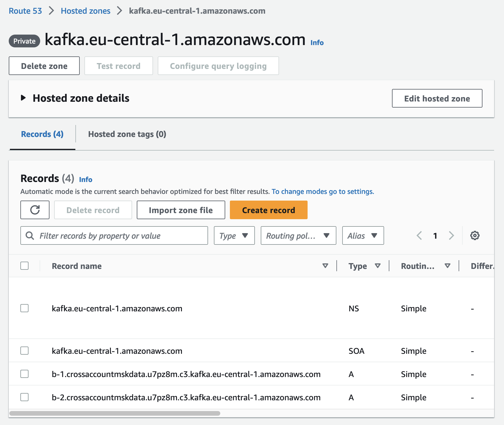Select all records with header checkbox

point(24,266)
